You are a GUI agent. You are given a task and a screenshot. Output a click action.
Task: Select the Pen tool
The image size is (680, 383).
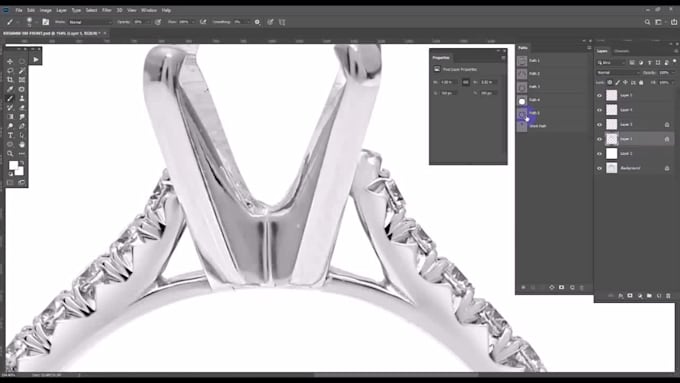pyautogui.click(x=22, y=126)
